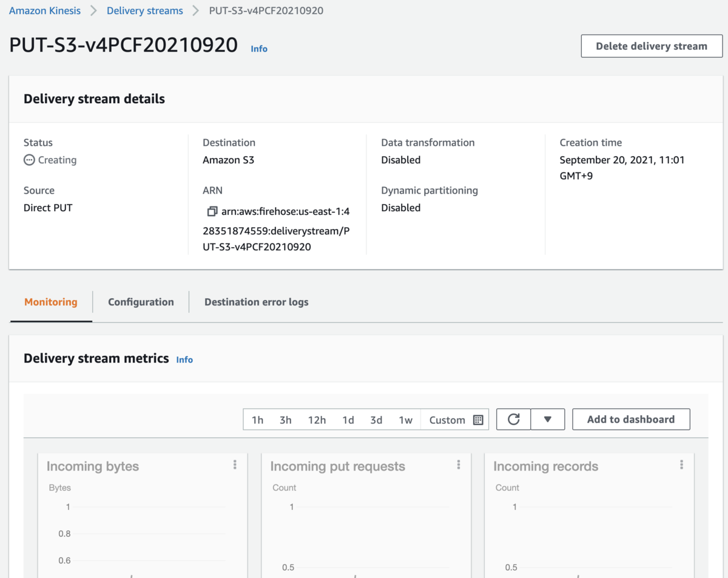Set time range to 1h
Viewport: 728px width, 578px height.
click(258, 420)
